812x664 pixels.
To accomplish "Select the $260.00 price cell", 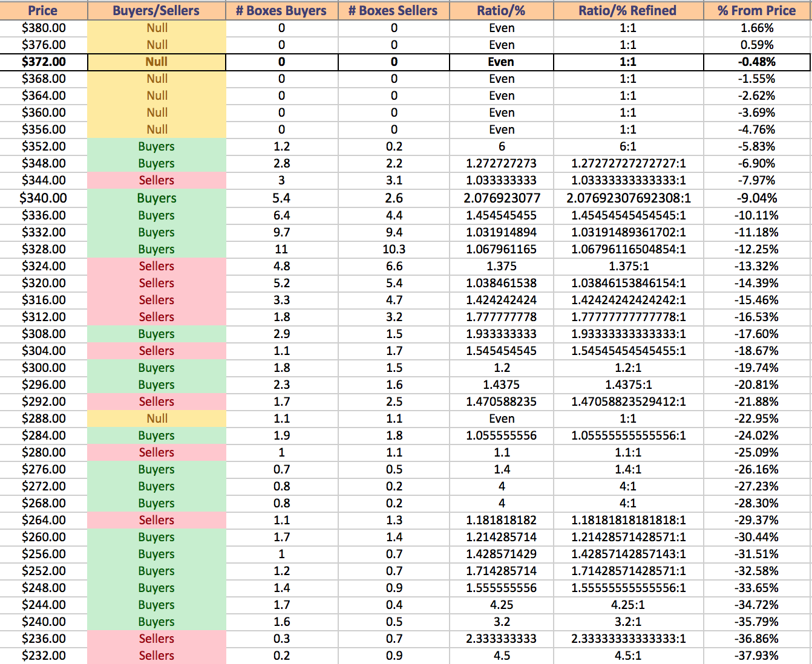I will pyautogui.click(x=44, y=537).
